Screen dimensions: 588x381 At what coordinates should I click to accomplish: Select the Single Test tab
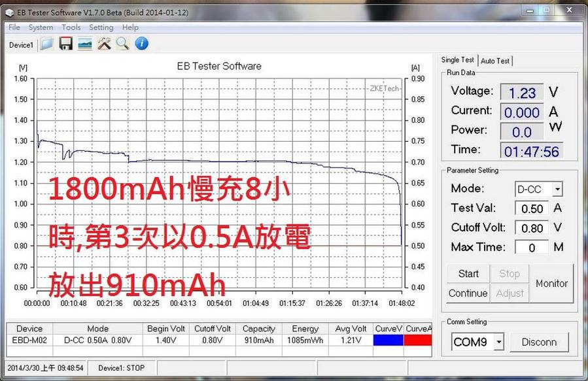click(x=458, y=60)
